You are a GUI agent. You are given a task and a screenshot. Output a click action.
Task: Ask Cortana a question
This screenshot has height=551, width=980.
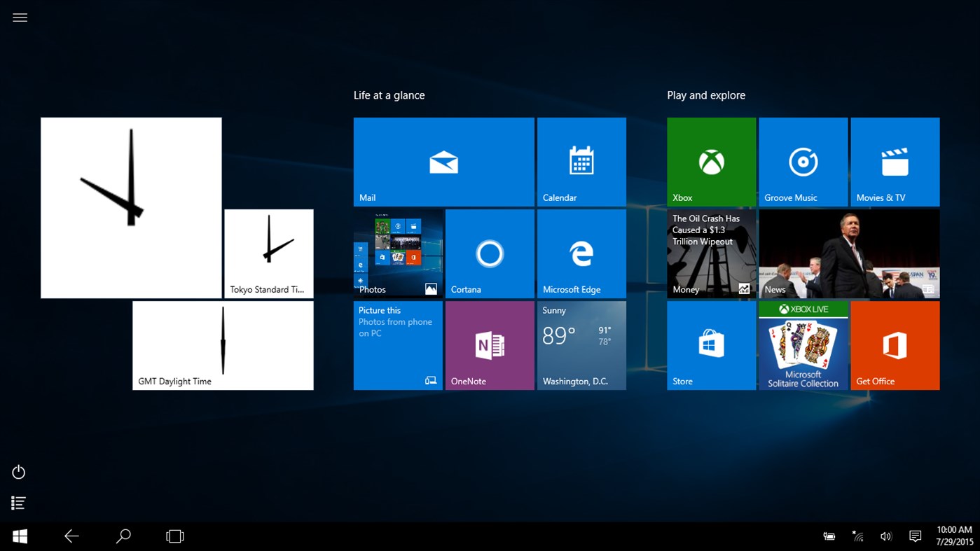pos(489,253)
